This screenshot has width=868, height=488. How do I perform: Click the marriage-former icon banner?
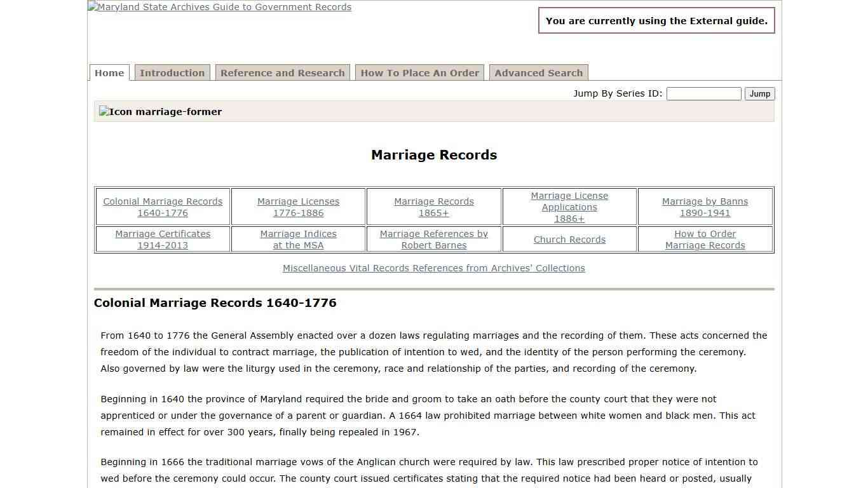[x=160, y=111]
